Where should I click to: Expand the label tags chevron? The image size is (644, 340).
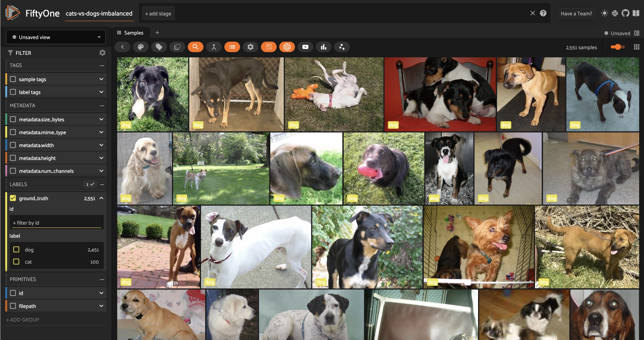[x=101, y=92]
